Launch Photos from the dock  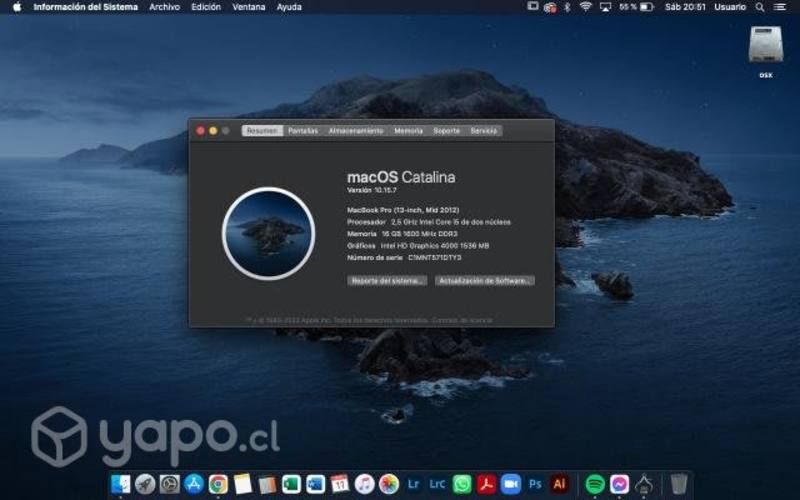389,484
